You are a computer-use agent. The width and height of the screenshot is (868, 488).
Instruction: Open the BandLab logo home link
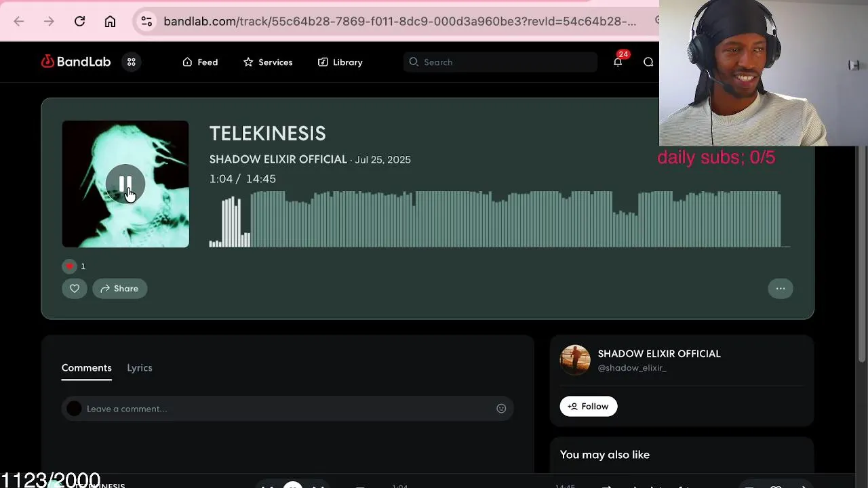coord(75,62)
